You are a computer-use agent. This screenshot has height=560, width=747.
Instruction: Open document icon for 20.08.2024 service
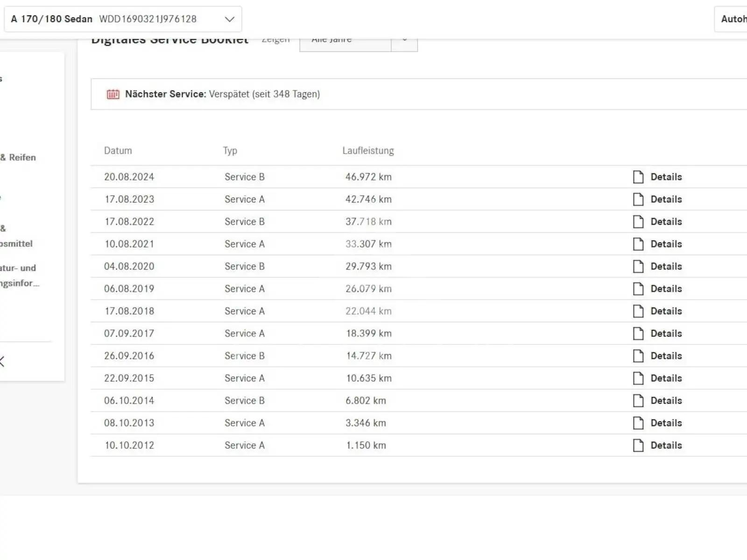(638, 177)
